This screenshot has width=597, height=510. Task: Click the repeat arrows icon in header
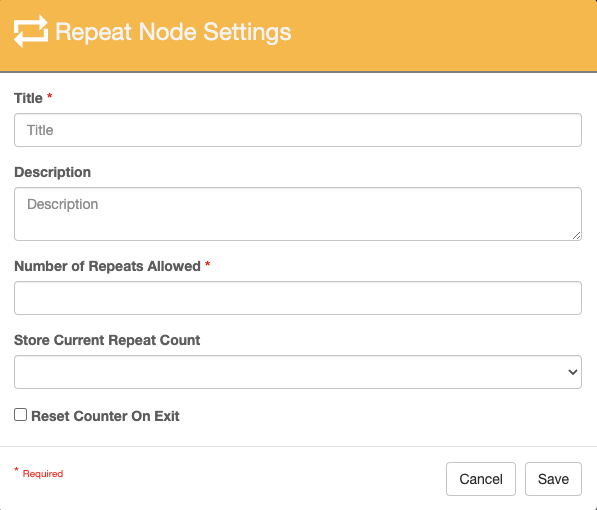click(x=31, y=31)
